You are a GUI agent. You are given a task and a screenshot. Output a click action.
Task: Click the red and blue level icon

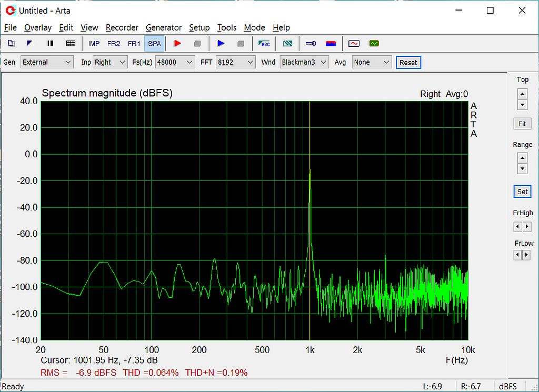tap(331, 44)
